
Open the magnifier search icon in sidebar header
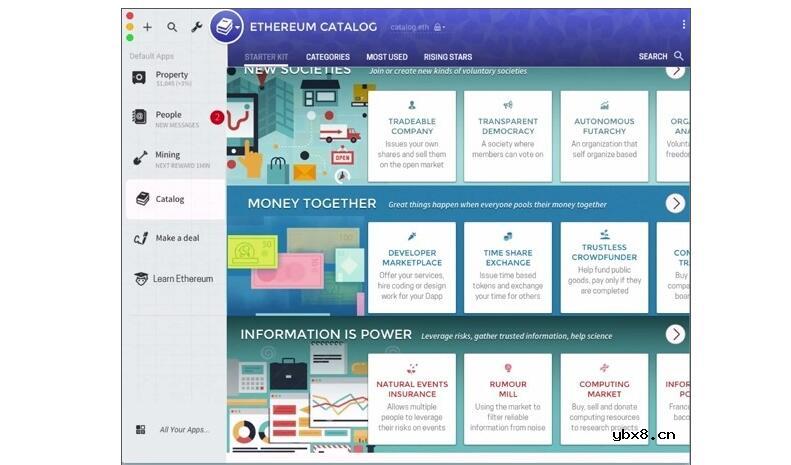click(172, 28)
